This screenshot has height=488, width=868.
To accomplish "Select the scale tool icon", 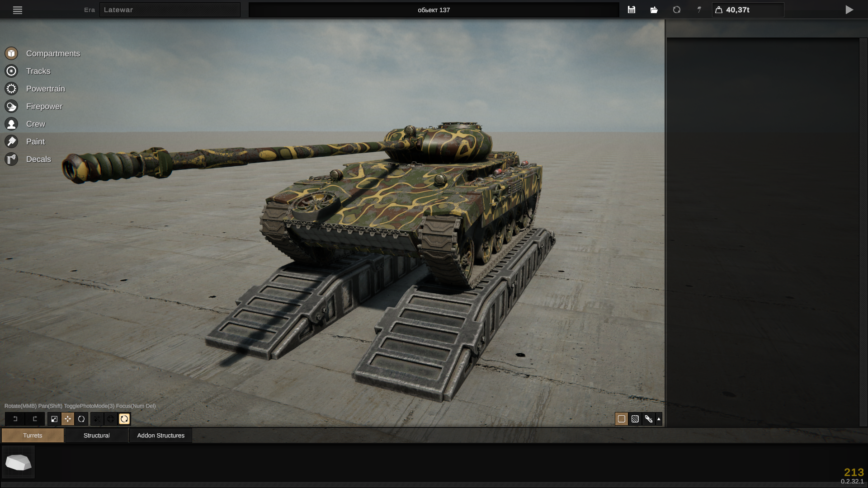I will [54, 419].
